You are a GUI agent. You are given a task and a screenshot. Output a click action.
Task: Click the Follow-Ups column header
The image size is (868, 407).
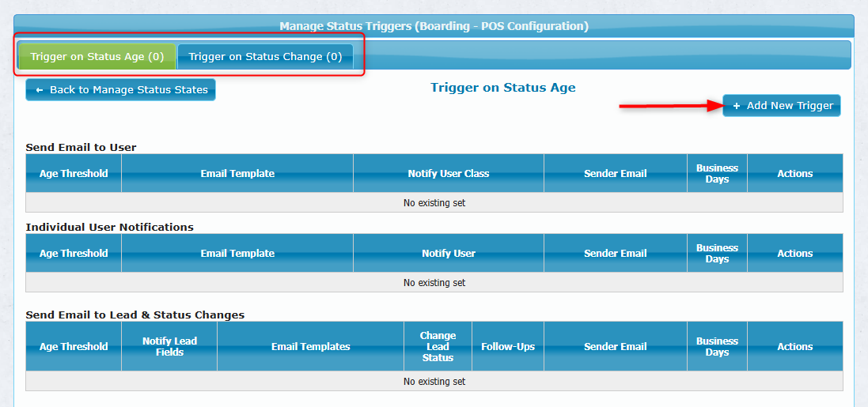(x=507, y=347)
